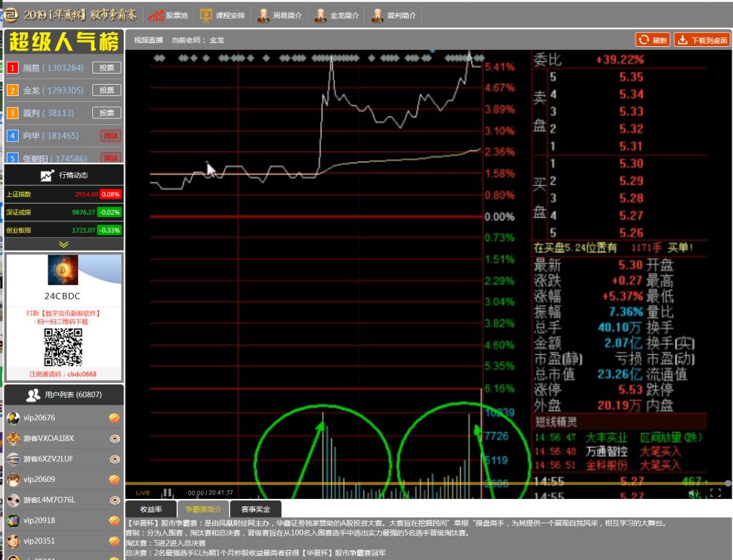733x560 pixels.
Task: Pause the live video playback
Action: [x=167, y=492]
